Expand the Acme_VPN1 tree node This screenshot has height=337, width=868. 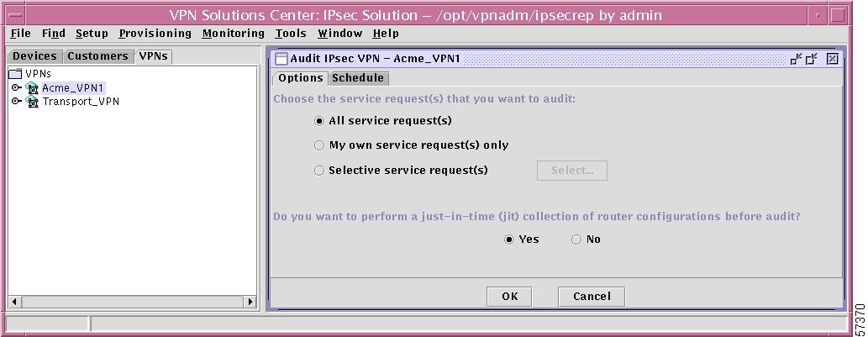coord(17,87)
